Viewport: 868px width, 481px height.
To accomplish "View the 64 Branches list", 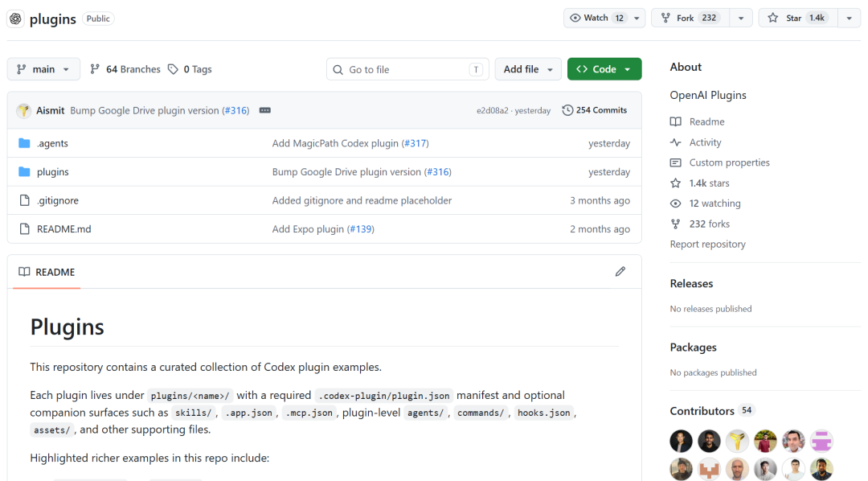I will click(125, 69).
